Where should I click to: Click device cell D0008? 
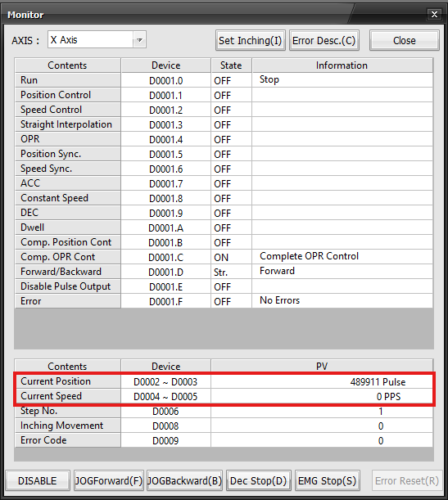(165, 426)
